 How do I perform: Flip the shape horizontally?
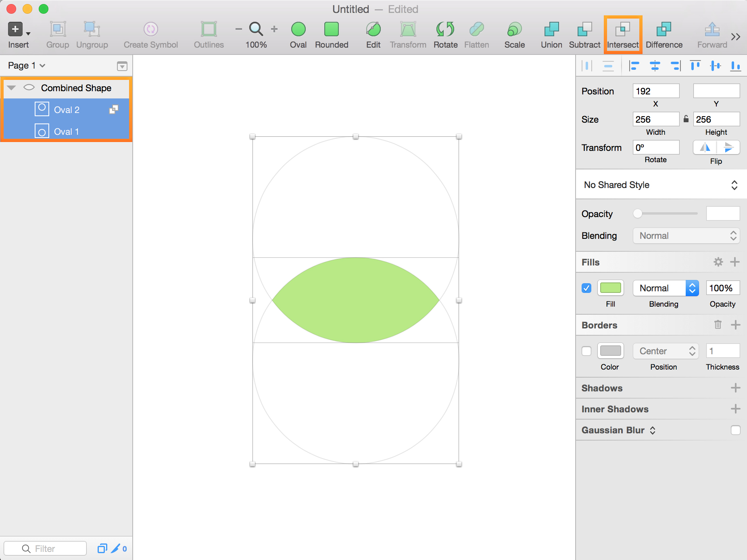coord(705,147)
